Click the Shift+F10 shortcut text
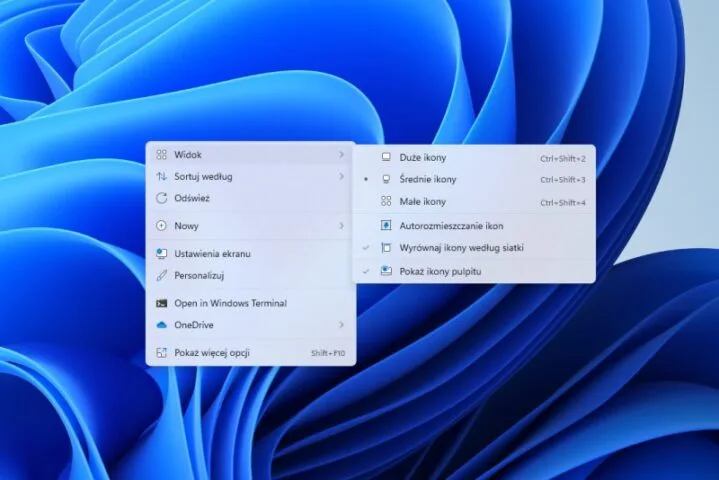The height and width of the screenshot is (480, 719). 328,353
